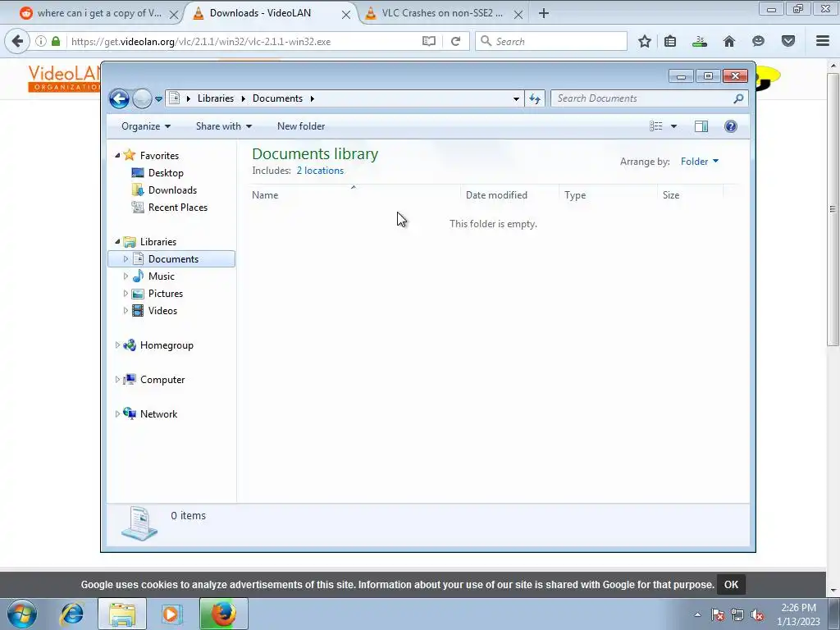Expand Music library tree node
Viewport: 840px width, 630px height.
pos(126,276)
